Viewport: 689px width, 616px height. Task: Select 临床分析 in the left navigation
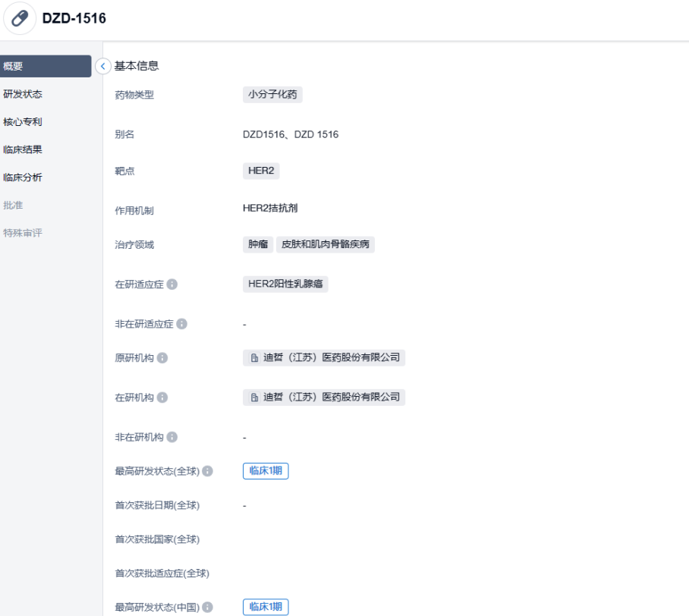pyautogui.click(x=23, y=178)
